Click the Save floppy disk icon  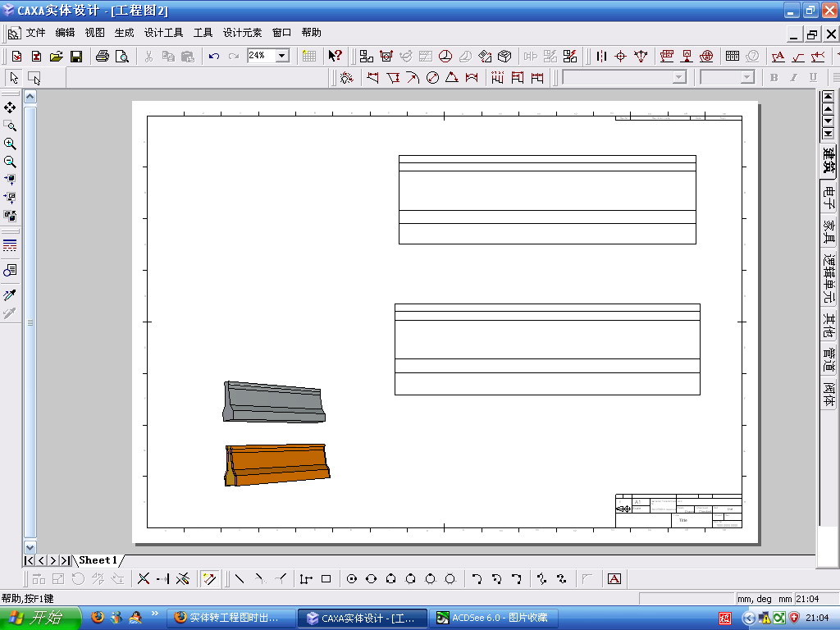pos(76,57)
